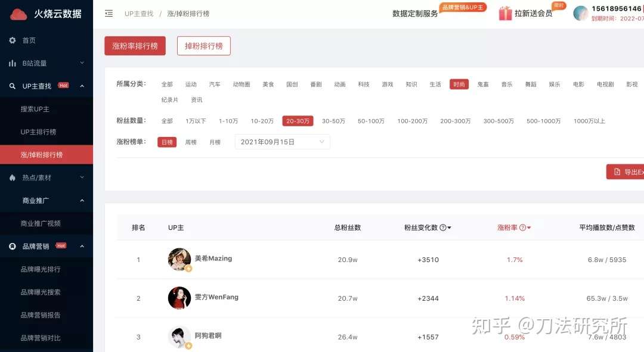Click the circle icon beside 品牌营销
The width and height of the screenshot is (644, 352).
(13, 246)
